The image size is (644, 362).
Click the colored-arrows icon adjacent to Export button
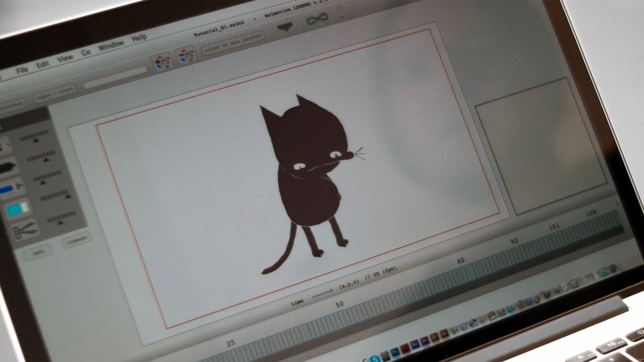coord(187,56)
